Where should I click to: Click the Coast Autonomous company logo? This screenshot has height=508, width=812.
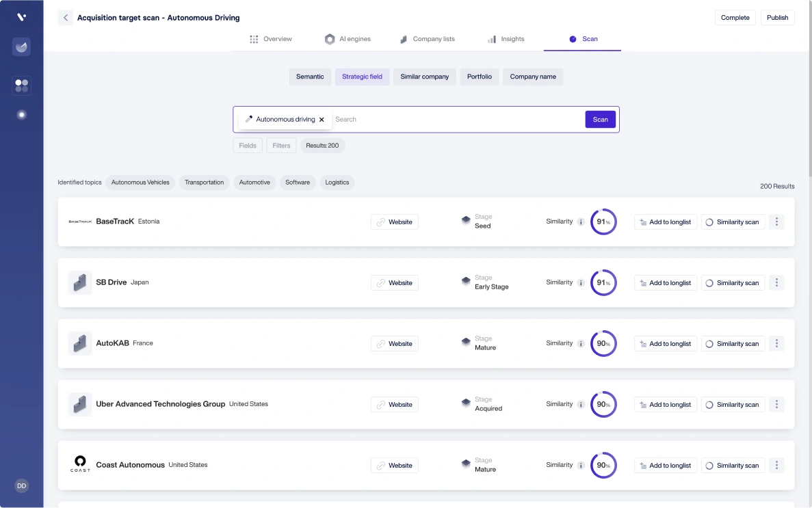(x=80, y=465)
